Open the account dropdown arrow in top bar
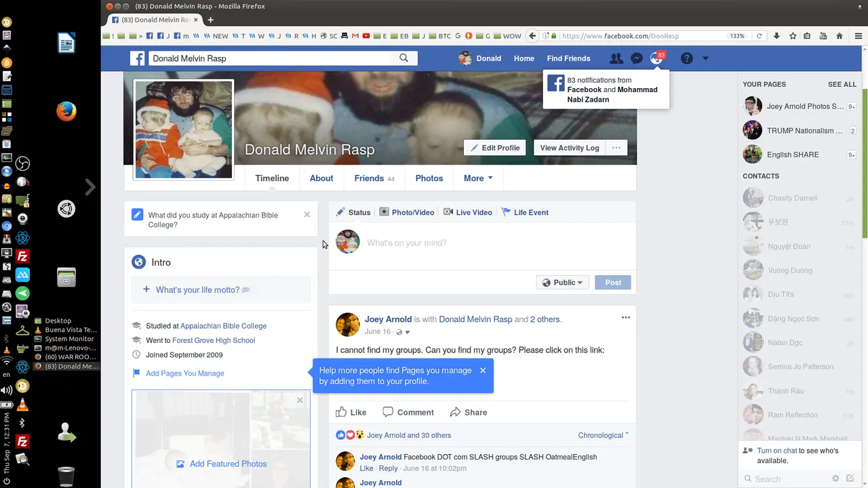The height and width of the screenshot is (488, 868). [705, 58]
